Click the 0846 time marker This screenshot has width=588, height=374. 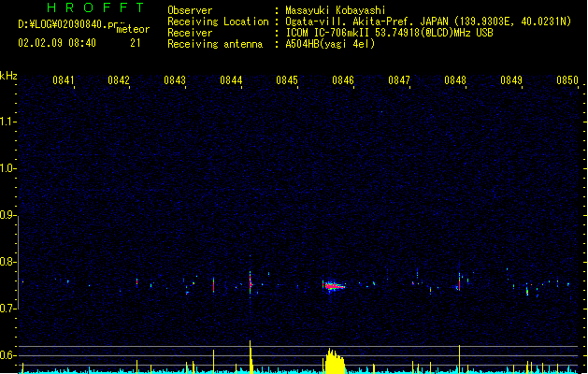pyautogui.click(x=343, y=80)
